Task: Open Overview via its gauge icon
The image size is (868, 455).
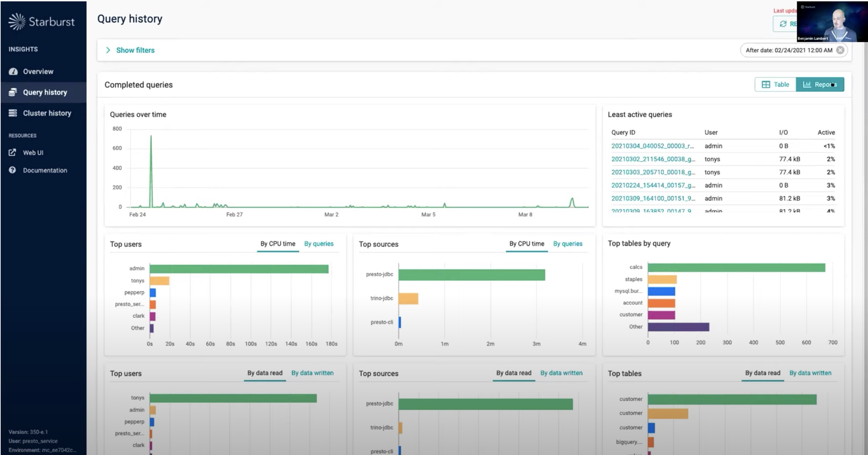Action: [13, 72]
